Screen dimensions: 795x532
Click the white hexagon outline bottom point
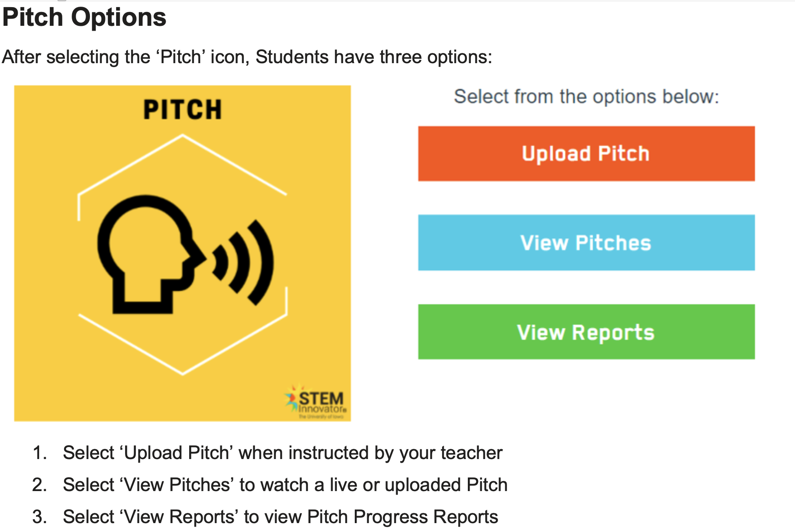[x=183, y=374]
